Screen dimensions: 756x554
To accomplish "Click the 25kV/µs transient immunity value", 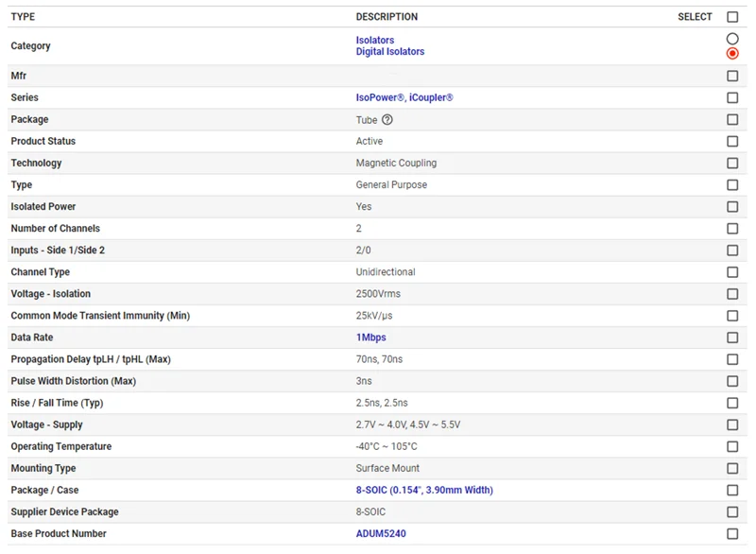I will [x=374, y=316].
